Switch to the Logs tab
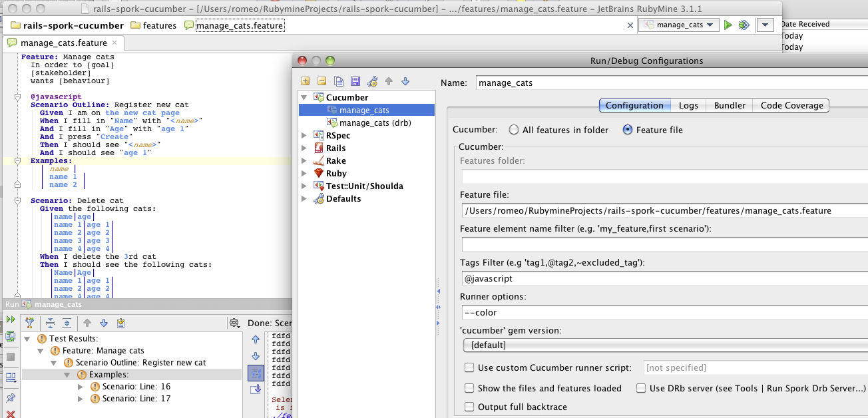868x418 pixels. coord(689,105)
